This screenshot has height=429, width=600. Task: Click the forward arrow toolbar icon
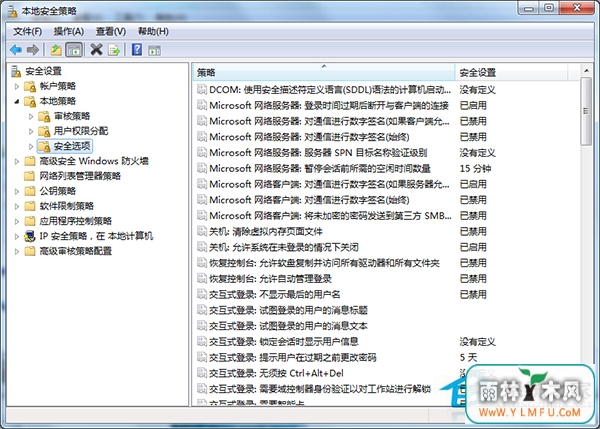(x=33, y=50)
